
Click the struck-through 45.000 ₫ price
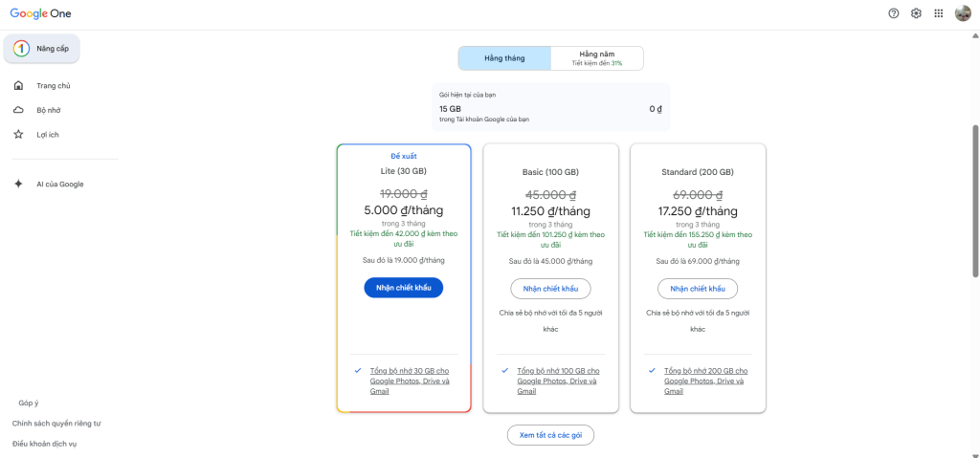click(x=550, y=195)
